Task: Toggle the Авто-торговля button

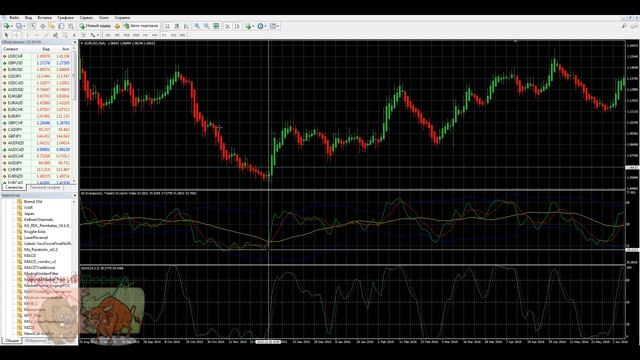Action: tap(141, 26)
